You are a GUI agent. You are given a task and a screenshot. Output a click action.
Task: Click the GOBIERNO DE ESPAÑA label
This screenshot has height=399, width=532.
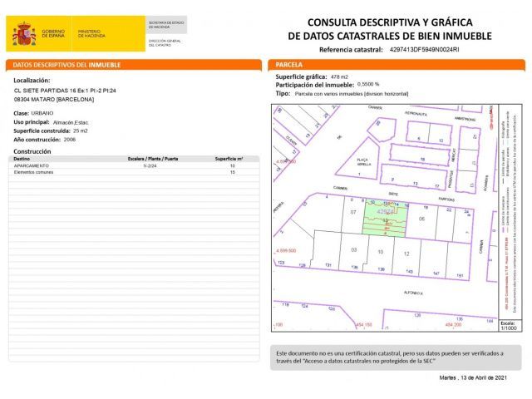tap(53, 33)
